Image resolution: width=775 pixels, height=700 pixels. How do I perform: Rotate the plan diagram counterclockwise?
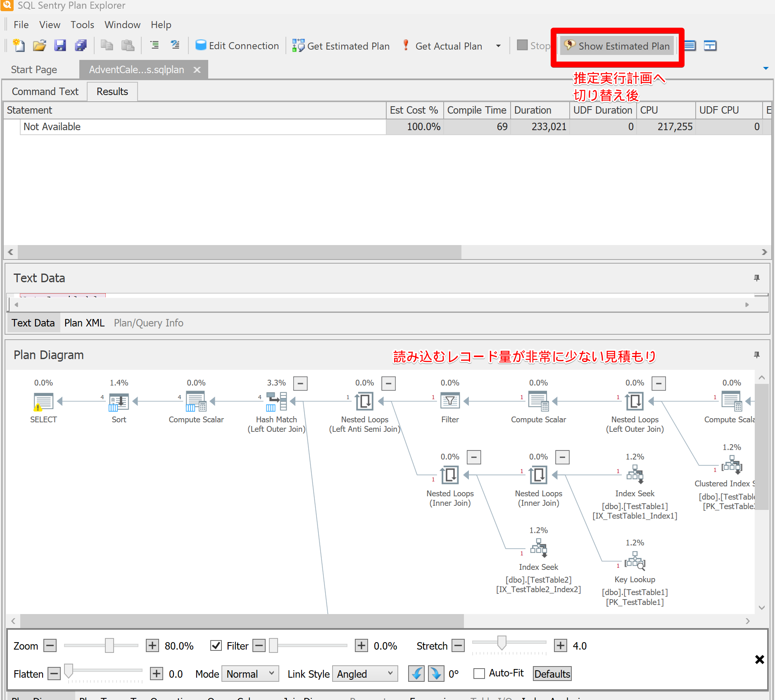[416, 674]
